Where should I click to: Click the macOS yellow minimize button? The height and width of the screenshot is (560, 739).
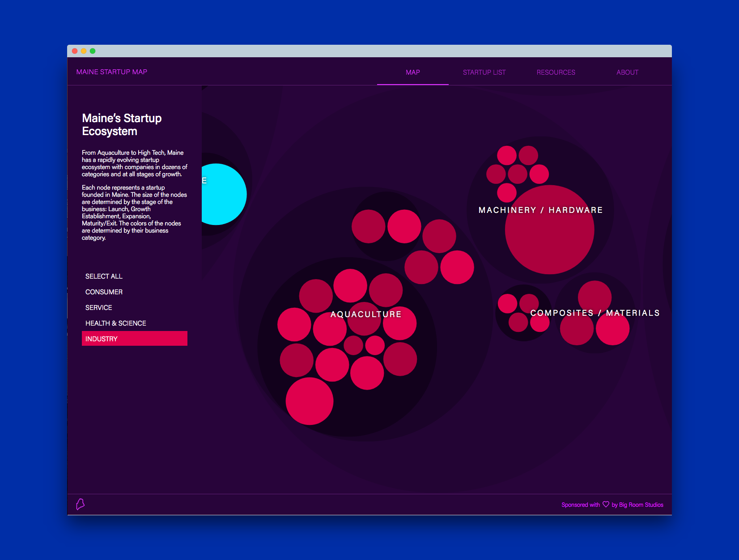[x=84, y=51]
